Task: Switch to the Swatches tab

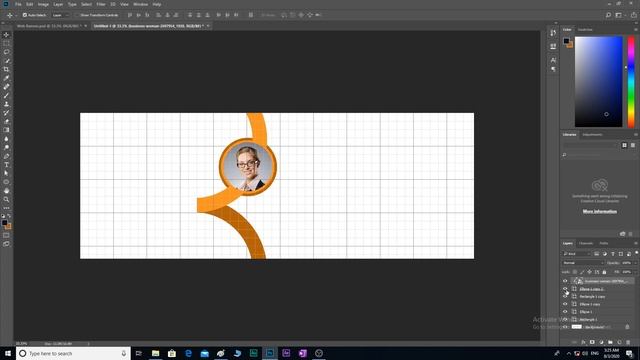Action: click(585, 29)
